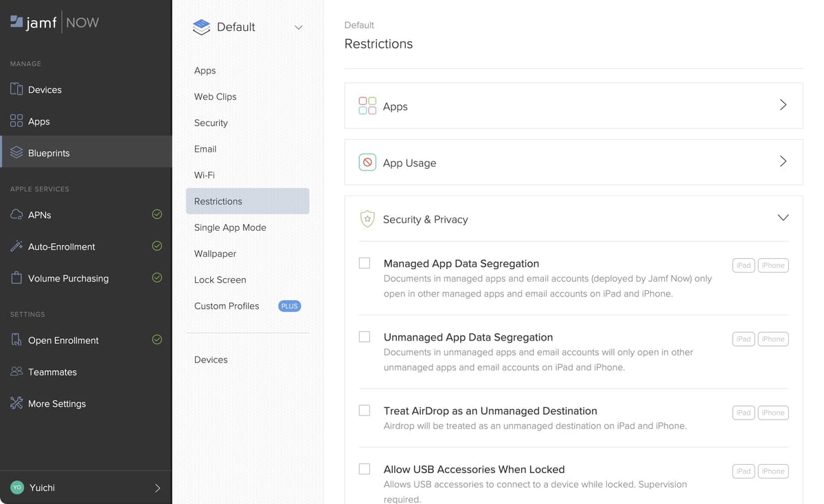This screenshot has height=504, width=824.
Task: Click the Auto-Enrollment wand icon
Action: click(x=16, y=246)
